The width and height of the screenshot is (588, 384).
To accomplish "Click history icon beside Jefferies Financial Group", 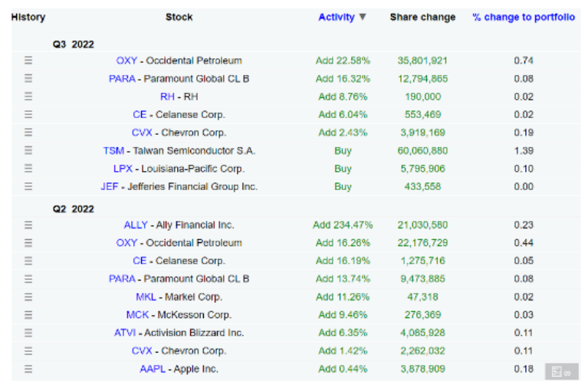I will click(x=28, y=186).
